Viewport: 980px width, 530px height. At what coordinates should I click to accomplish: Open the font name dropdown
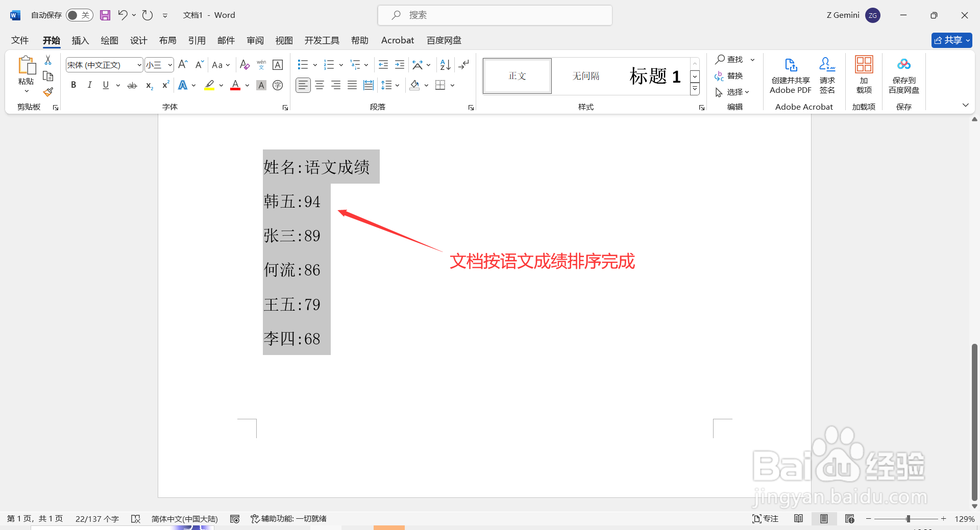[x=138, y=65]
